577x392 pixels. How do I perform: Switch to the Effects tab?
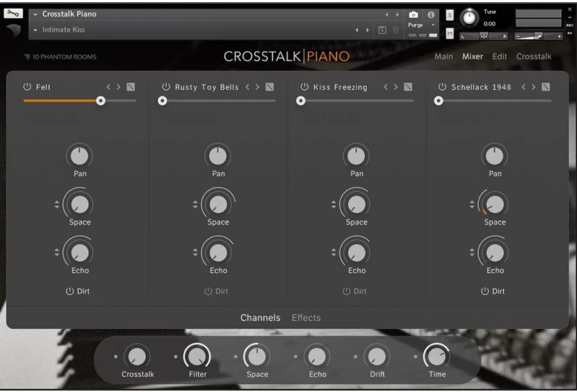[x=305, y=318]
